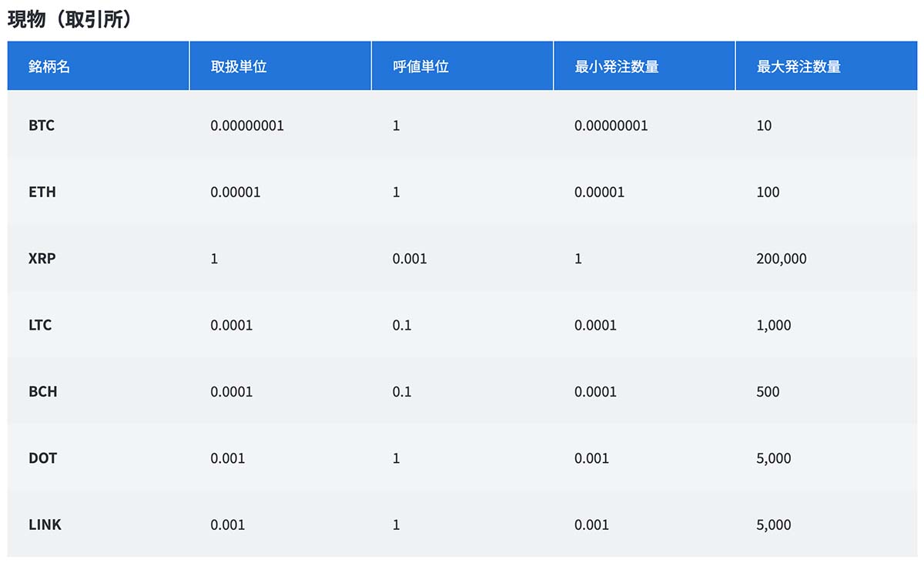This screenshot has height=563, width=924.
Task: Click BCH's 呼値単位 value 0.1
Action: click(x=402, y=391)
